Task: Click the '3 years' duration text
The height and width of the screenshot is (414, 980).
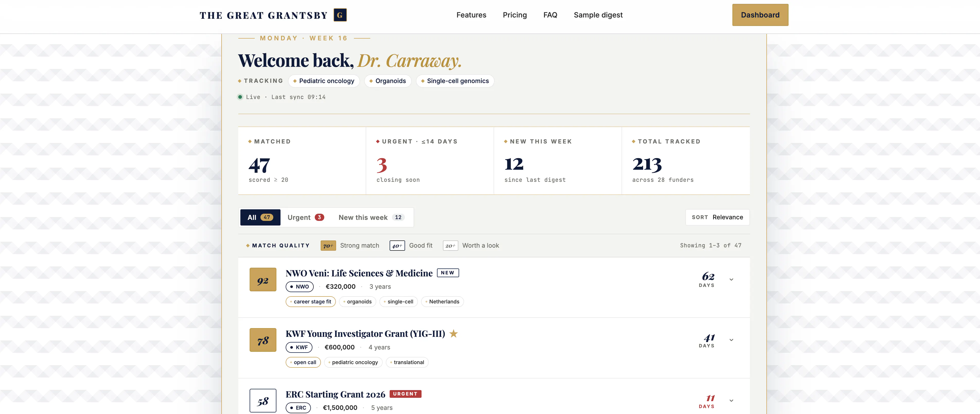Action: click(380, 287)
